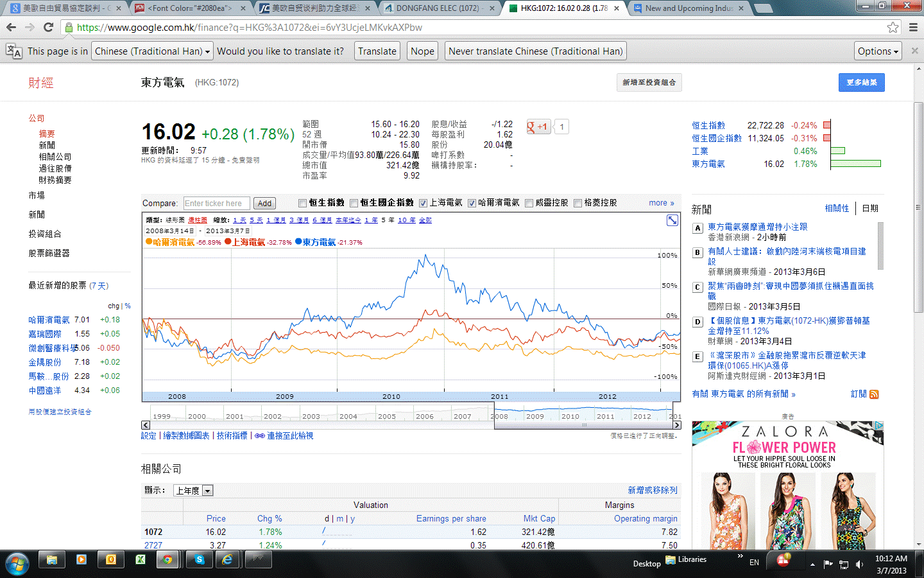Open the 過往股價 sidebar link
Image resolution: width=924 pixels, height=578 pixels.
(x=55, y=168)
